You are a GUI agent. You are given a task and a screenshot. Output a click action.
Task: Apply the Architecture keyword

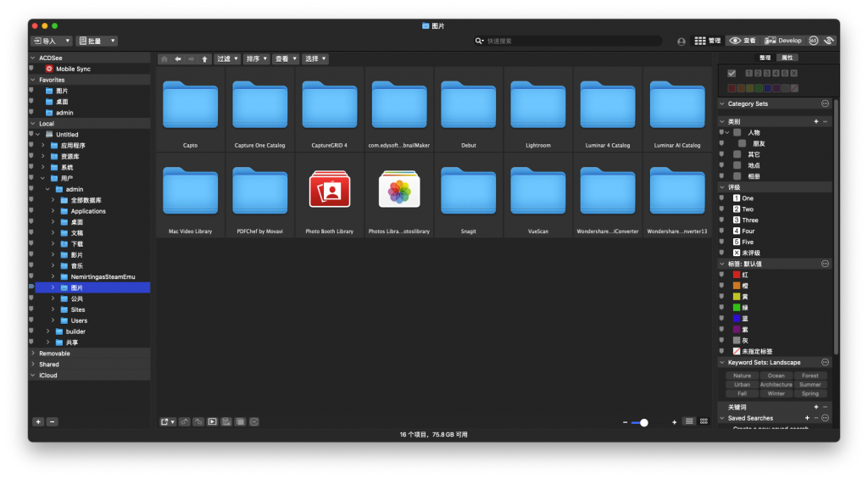coord(776,384)
